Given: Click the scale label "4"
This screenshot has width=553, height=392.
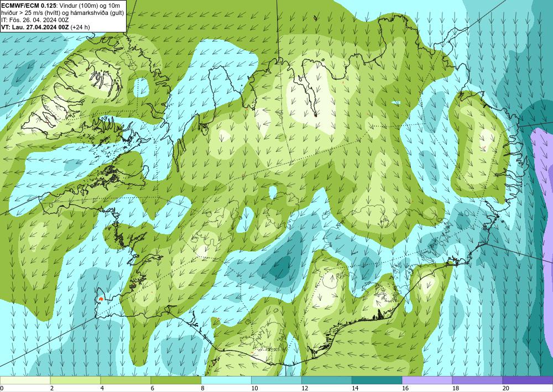Looking at the screenshot, I should tap(102, 389).
